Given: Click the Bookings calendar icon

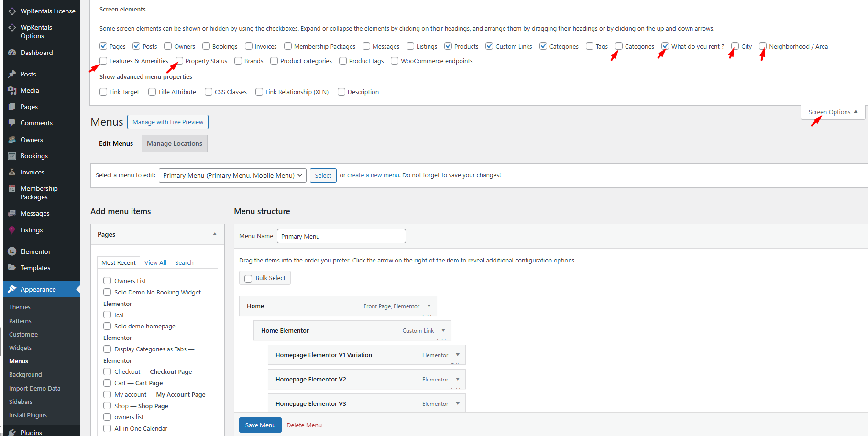Looking at the screenshot, I should 12,156.
